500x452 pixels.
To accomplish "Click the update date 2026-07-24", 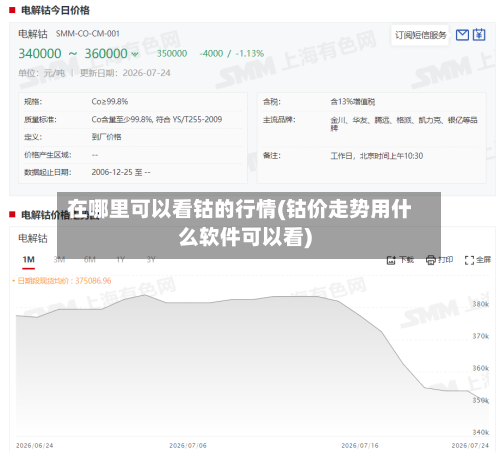I will point(146,73).
